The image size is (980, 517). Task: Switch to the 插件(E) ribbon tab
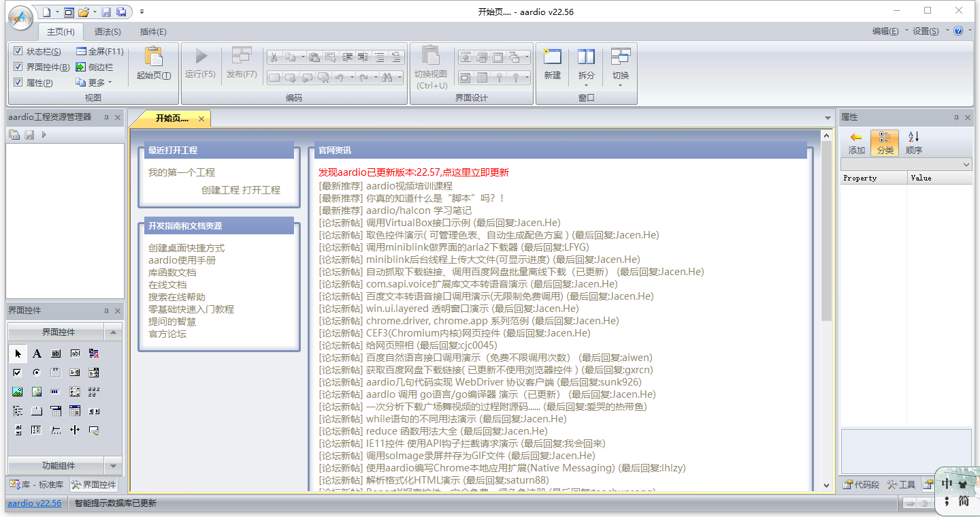153,32
